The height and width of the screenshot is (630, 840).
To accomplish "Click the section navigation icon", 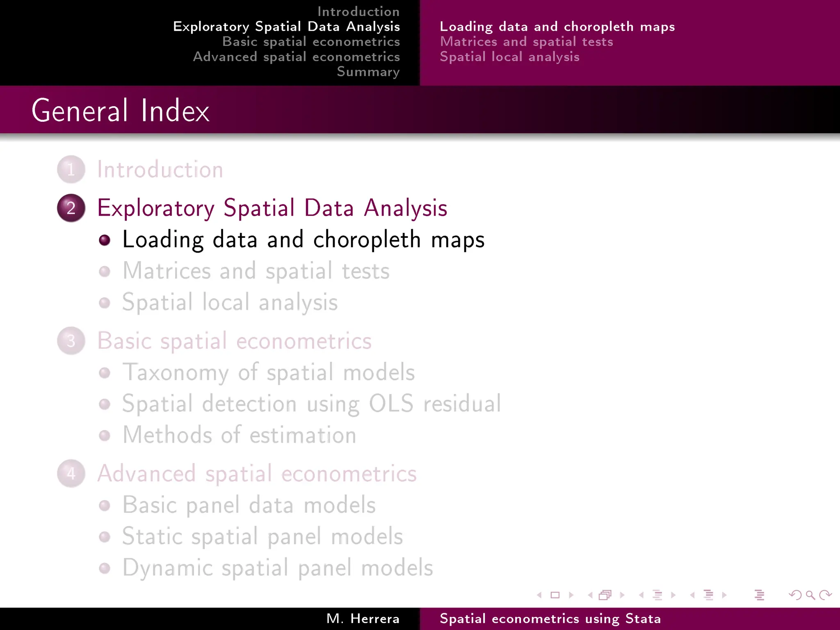I will pyautogui.click(x=708, y=595).
